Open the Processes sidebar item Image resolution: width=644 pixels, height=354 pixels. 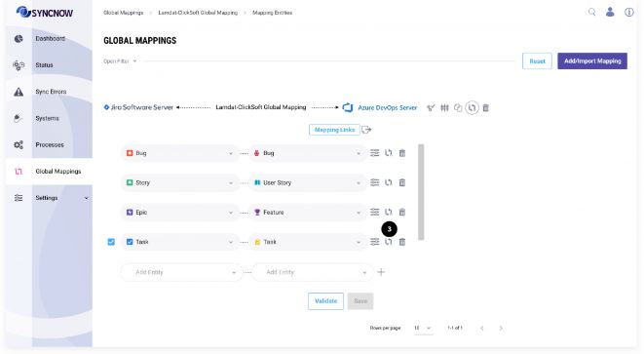pyautogui.click(x=50, y=144)
